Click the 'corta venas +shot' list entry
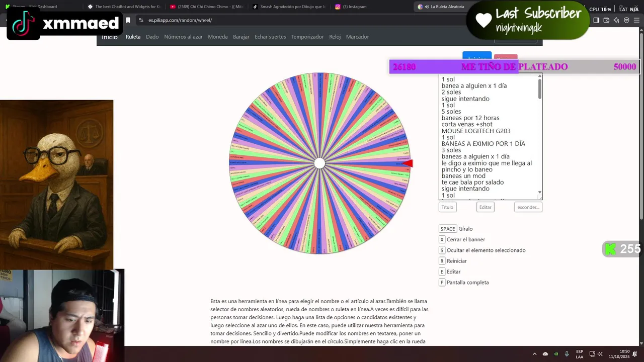 [x=467, y=124]
